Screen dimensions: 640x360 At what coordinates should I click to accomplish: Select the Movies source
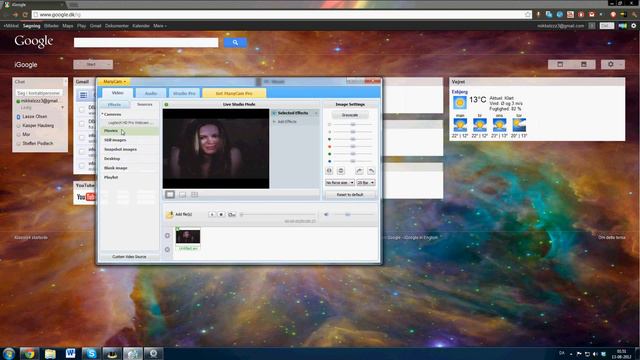click(x=129, y=131)
